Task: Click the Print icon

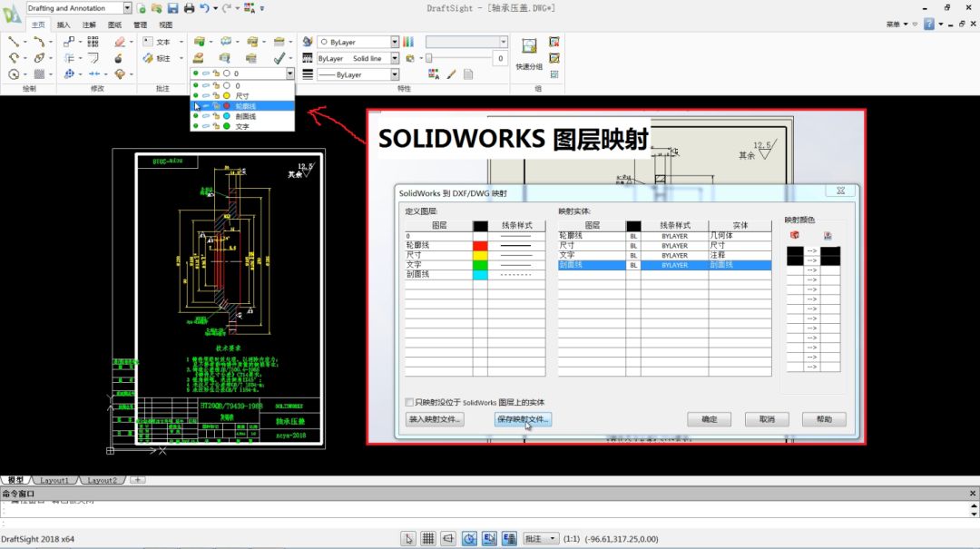Action: [x=189, y=8]
